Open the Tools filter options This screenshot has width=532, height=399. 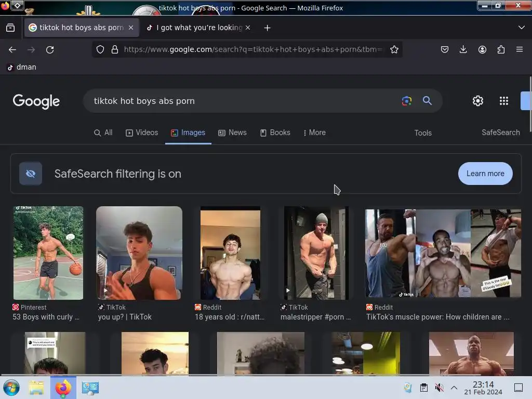423,133
